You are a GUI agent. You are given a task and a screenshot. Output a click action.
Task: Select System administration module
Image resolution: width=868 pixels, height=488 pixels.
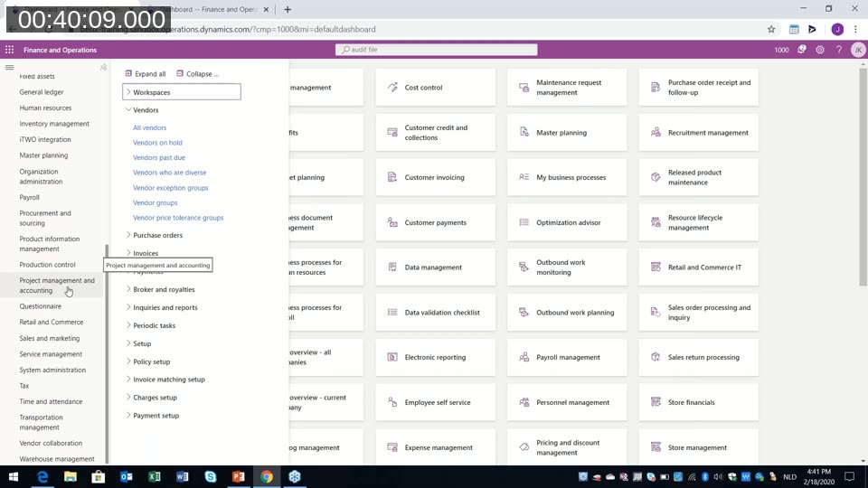(x=52, y=371)
